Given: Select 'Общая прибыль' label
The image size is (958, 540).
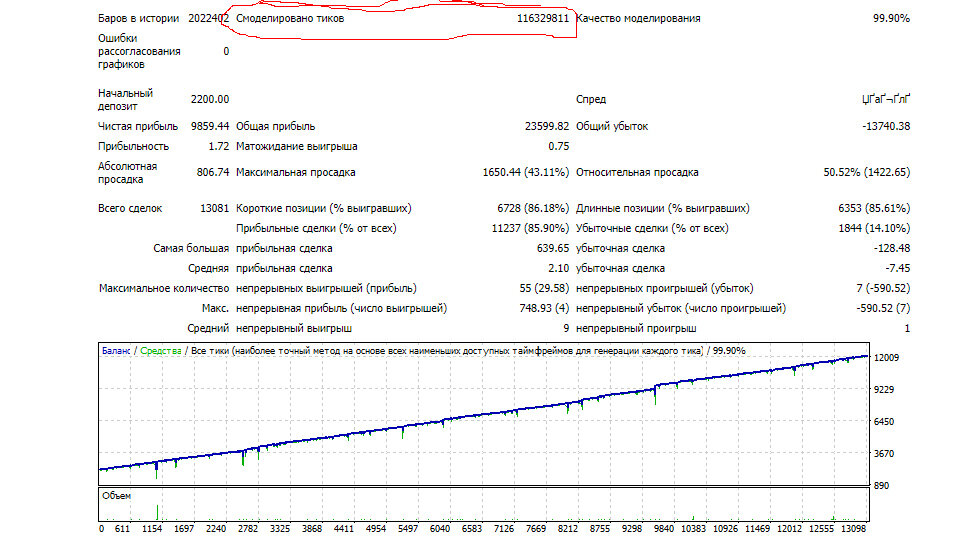Looking at the screenshot, I should click(275, 126).
